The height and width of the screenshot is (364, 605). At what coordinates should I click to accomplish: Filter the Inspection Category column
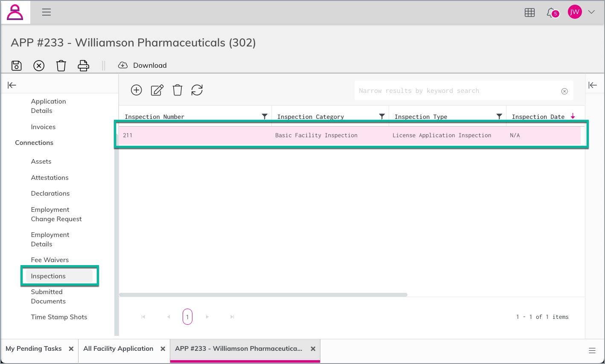pos(382,116)
